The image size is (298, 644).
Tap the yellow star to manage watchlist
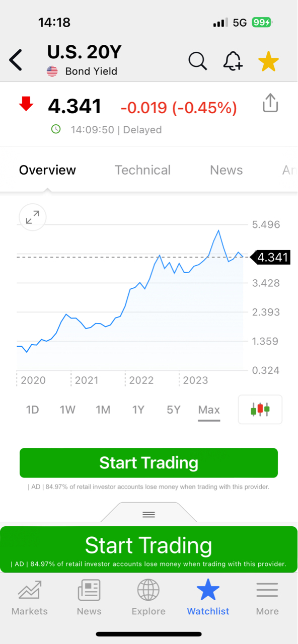[x=268, y=60]
